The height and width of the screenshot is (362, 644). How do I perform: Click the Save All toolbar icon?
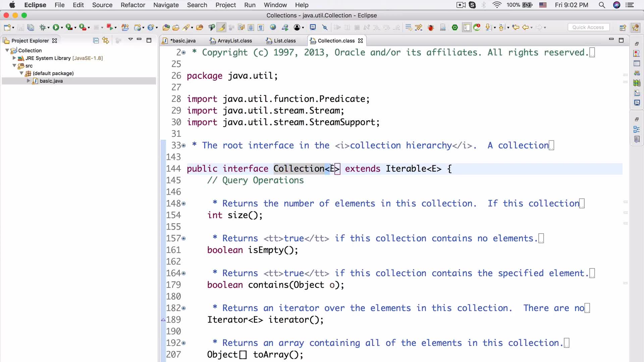31,27
